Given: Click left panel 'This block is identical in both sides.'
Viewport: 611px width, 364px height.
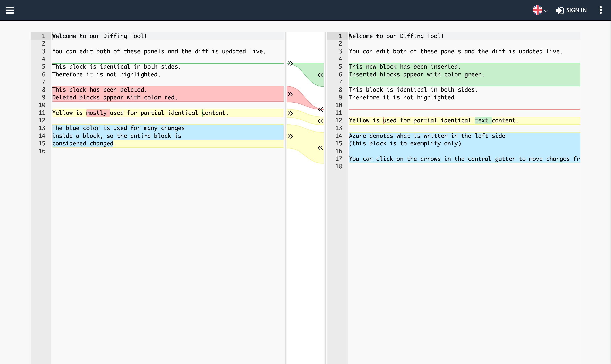Looking at the screenshot, I should (x=116, y=67).
